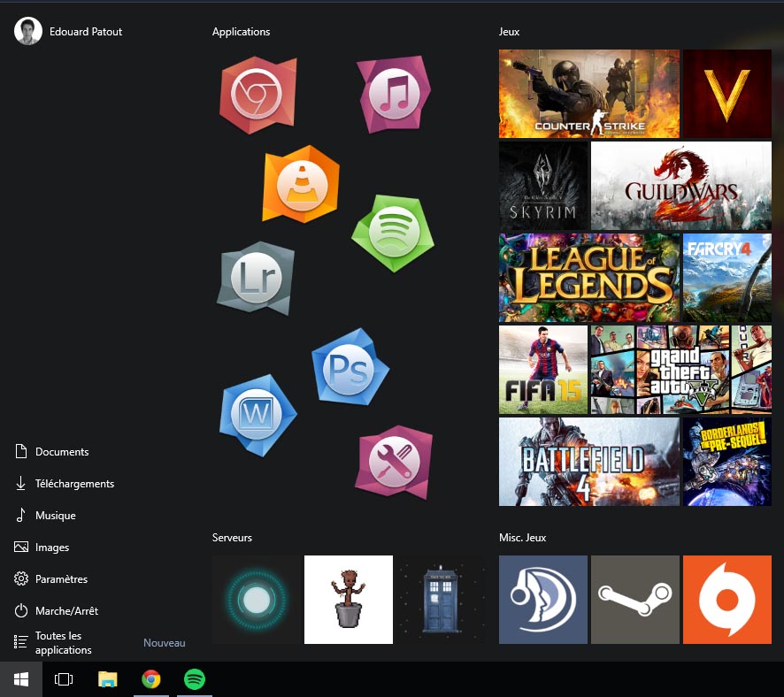The height and width of the screenshot is (697, 784).
Task: Launch the Counter-Strike tile
Action: 589,94
